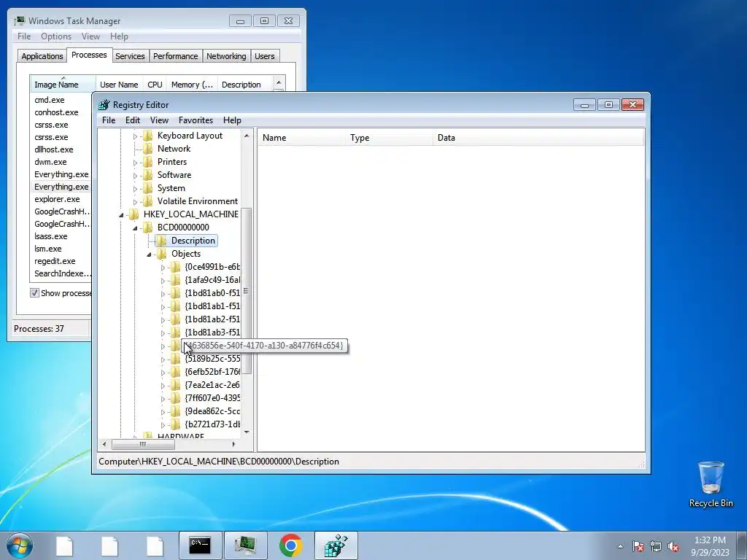Select explorer.exe in process list

[57, 199]
